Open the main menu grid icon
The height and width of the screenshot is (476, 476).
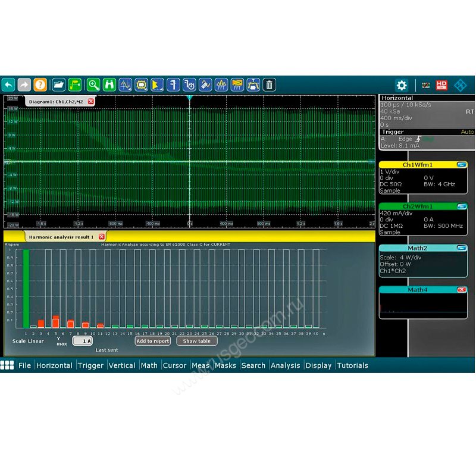pos(7,365)
